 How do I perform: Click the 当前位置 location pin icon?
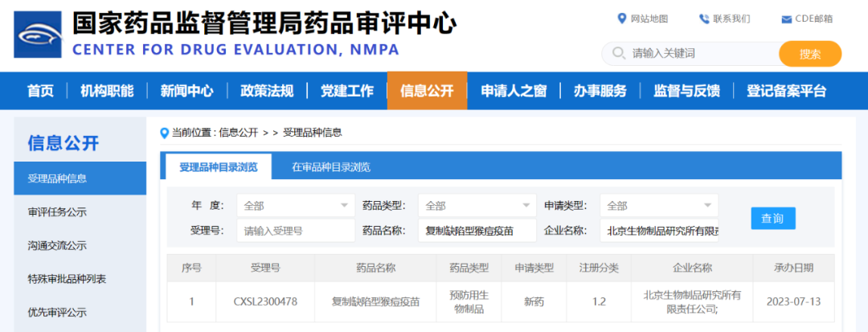pos(164,133)
